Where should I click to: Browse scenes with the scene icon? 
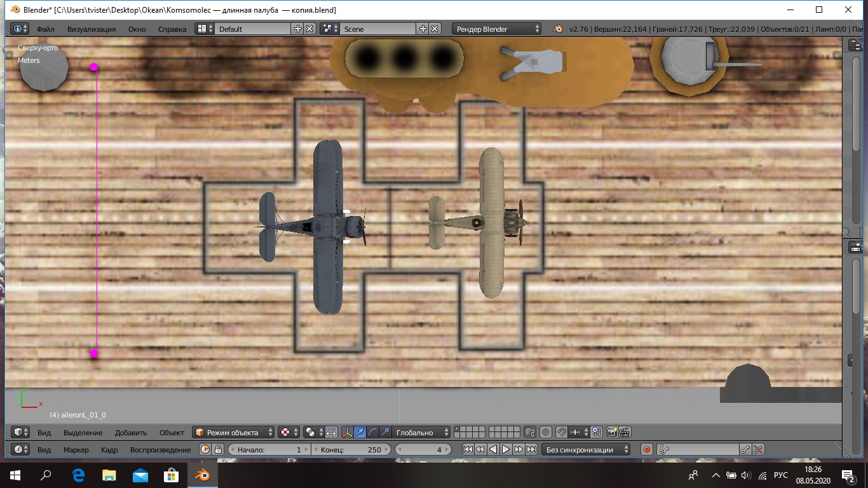329,29
